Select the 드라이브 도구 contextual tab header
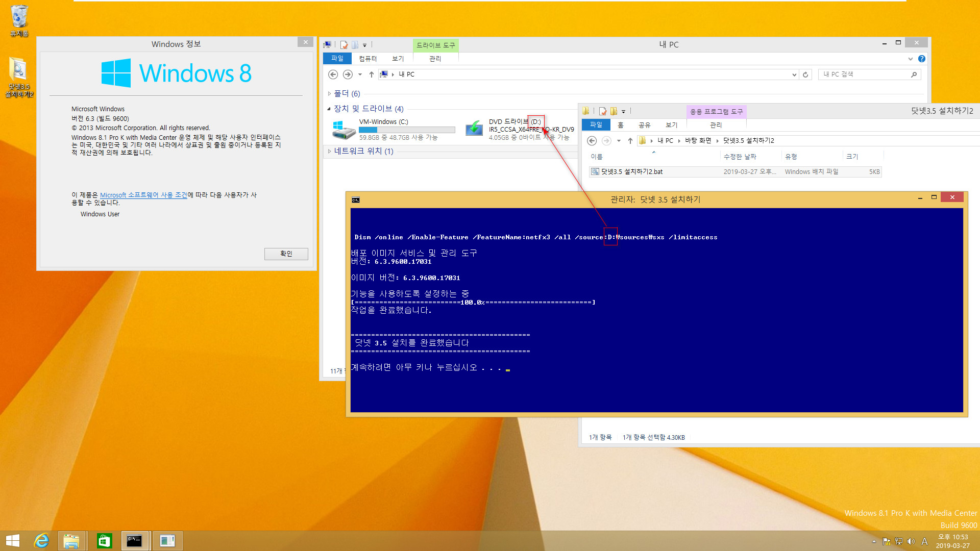This screenshot has height=551, width=980. pyautogui.click(x=435, y=45)
